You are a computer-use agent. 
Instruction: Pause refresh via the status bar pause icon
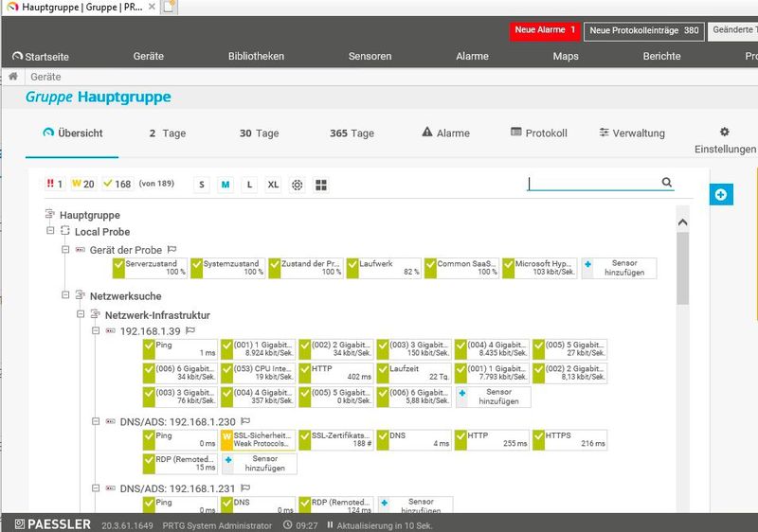[x=330, y=524]
